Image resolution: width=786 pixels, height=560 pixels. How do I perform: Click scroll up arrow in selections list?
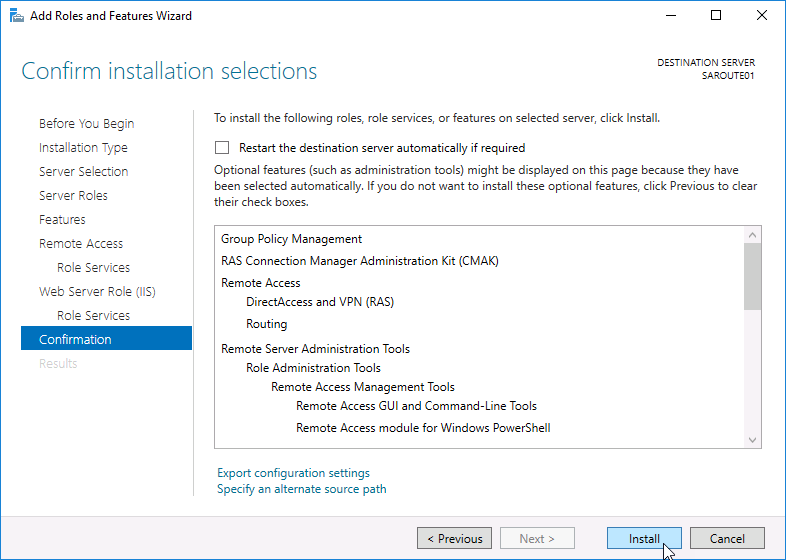pyautogui.click(x=753, y=235)
